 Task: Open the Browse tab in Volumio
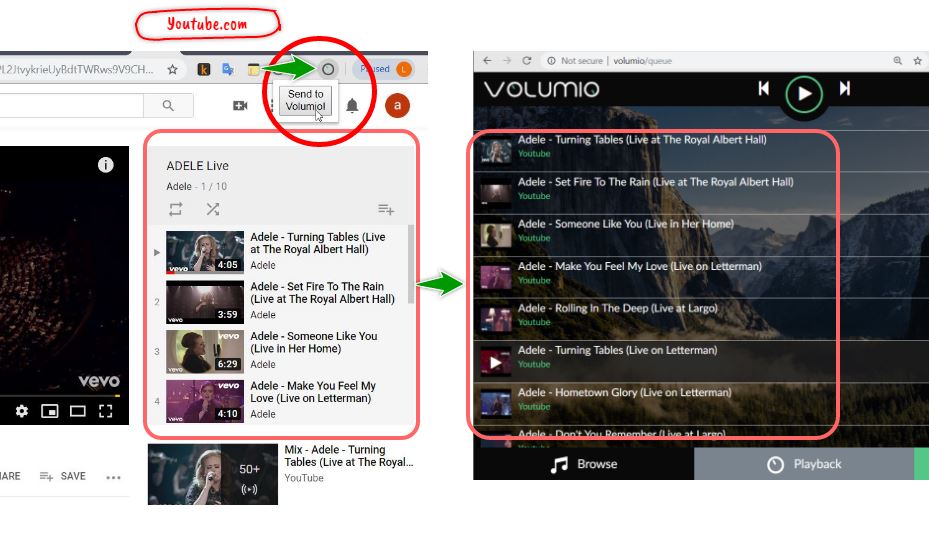point(584,464)
